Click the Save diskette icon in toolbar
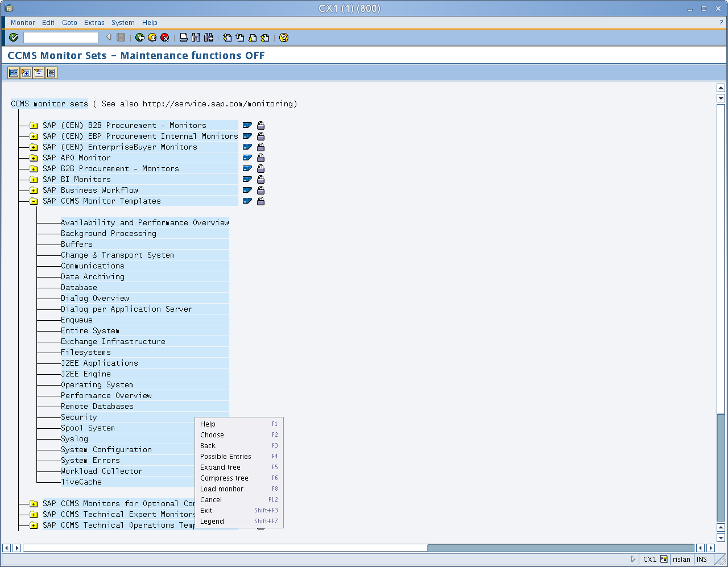 pos(120,38)
